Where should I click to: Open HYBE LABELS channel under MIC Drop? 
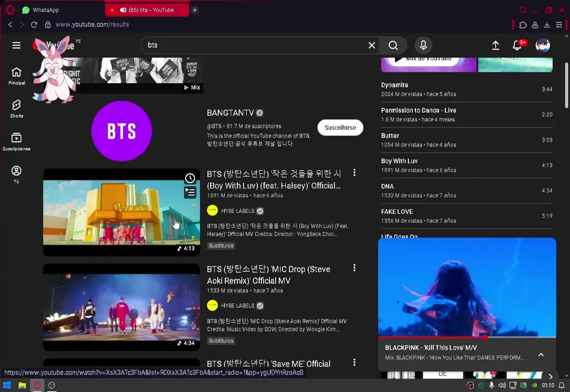237,306
